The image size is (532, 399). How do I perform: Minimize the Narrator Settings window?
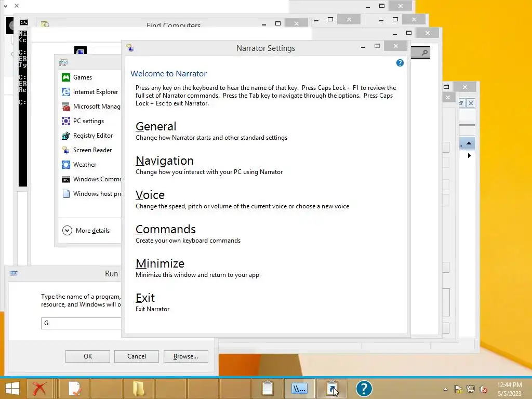pyautogui.click(x=363, y=47)
